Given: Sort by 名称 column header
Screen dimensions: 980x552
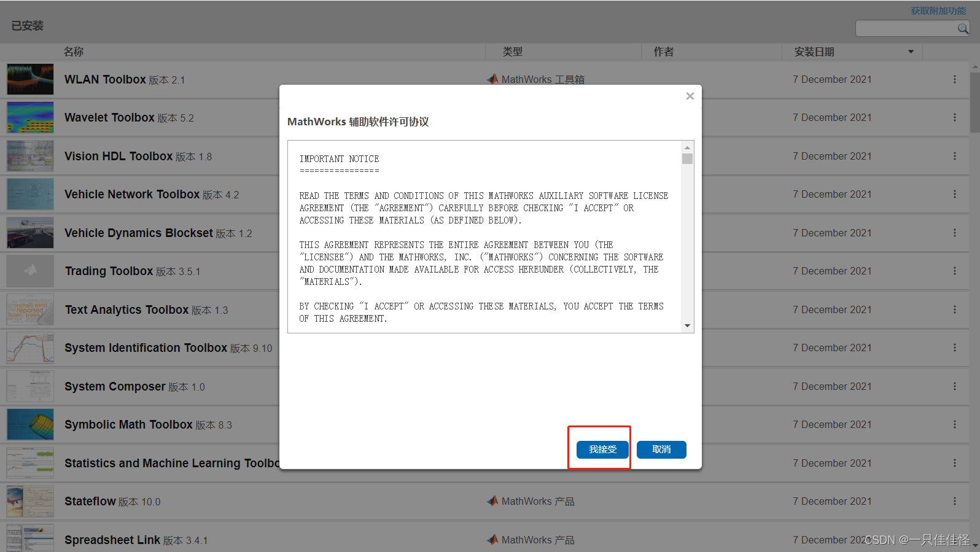Looking at the screenshot, I should [74, 52].
